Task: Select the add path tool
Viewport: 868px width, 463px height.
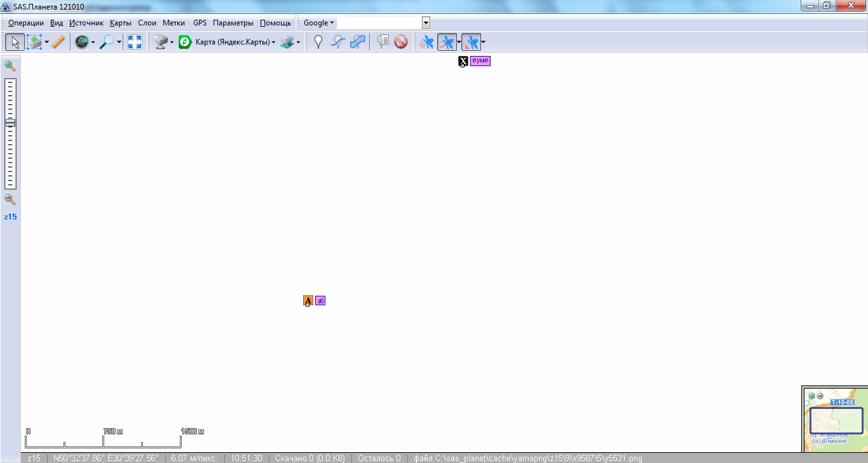Action: [x=339, y=43]
